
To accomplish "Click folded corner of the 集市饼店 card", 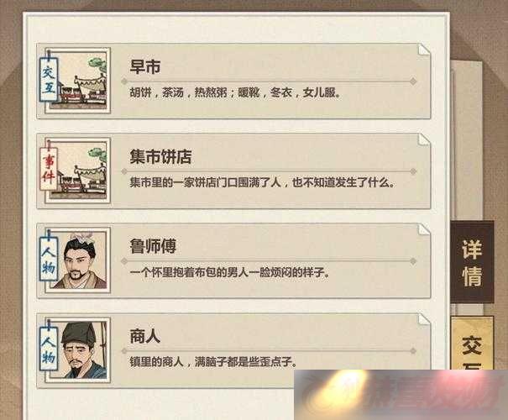I will (x=424, y=140).
